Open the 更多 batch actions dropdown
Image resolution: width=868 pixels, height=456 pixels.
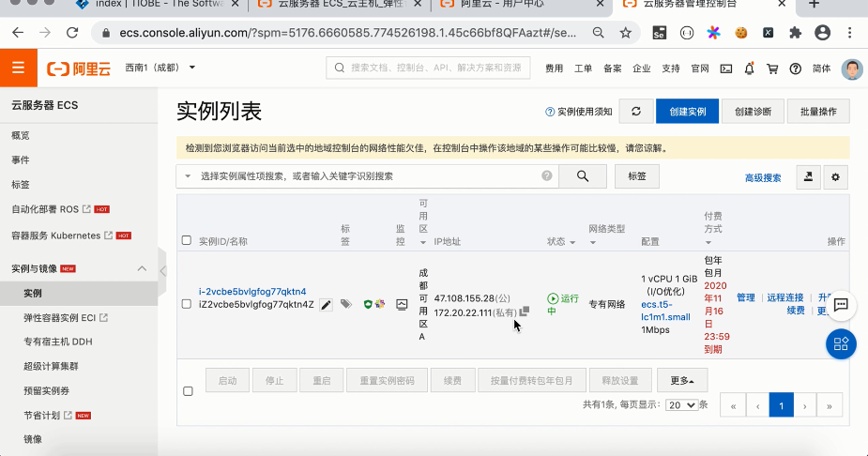coord(682,380)
